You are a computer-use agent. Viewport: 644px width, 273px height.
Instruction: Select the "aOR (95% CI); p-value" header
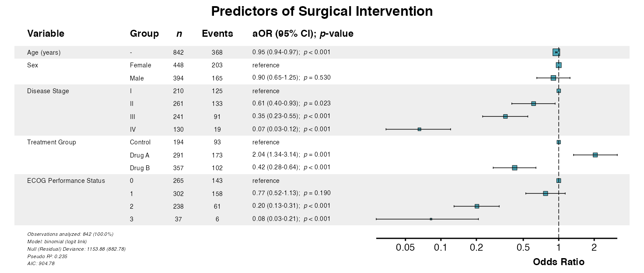tap(303, 34)
